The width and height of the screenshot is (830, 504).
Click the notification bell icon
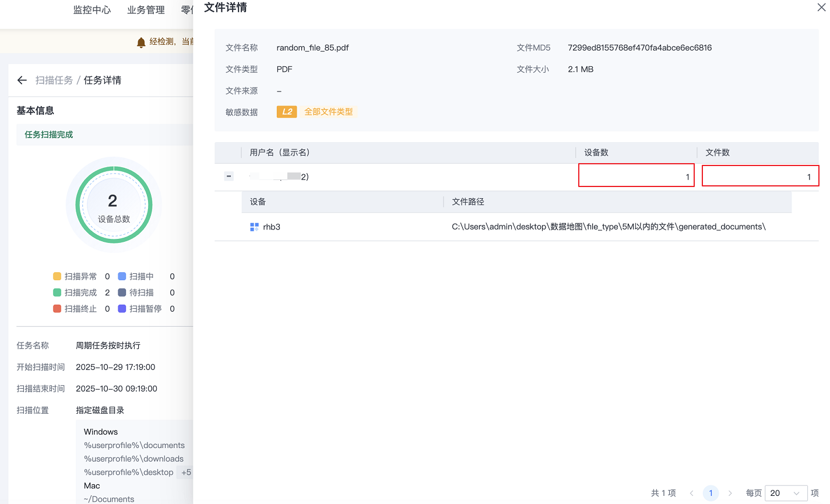pos(141,43)
